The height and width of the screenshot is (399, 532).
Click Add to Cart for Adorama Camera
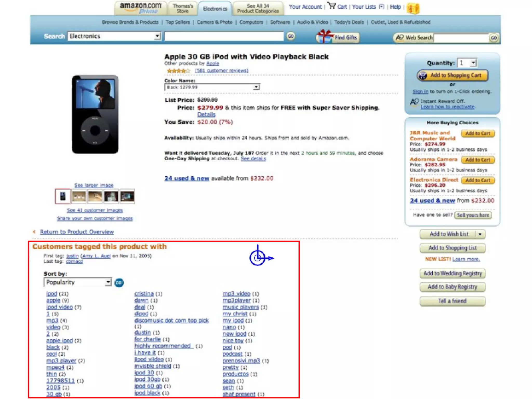click(477, 160)
